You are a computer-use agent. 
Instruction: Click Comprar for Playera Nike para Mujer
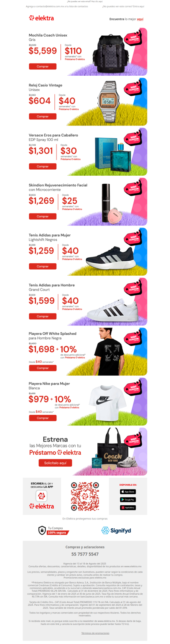42,418
